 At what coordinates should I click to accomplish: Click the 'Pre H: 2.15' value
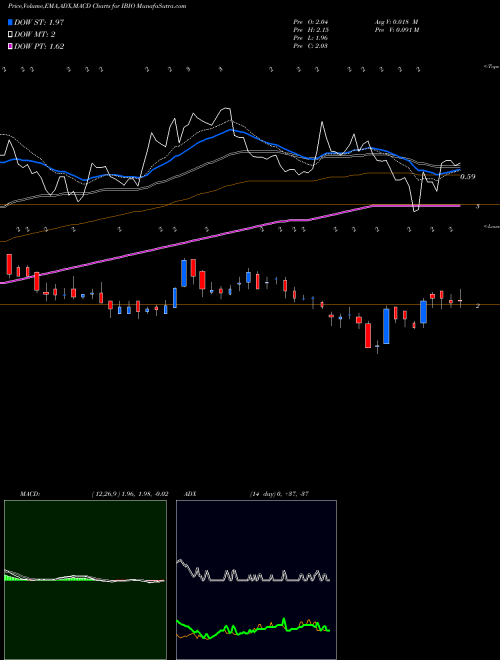click(x=311, y=30)
